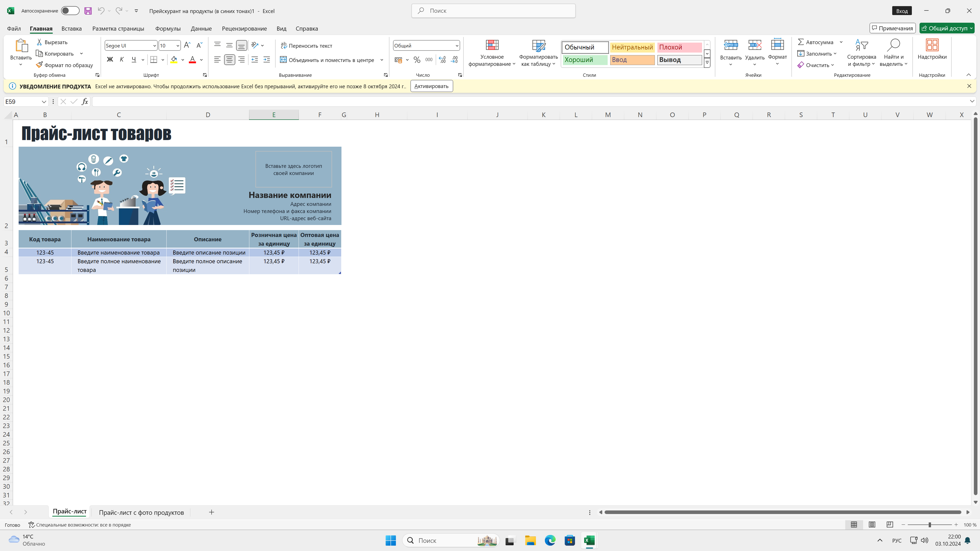Open Clear (Очистить) dropdown

816,65
